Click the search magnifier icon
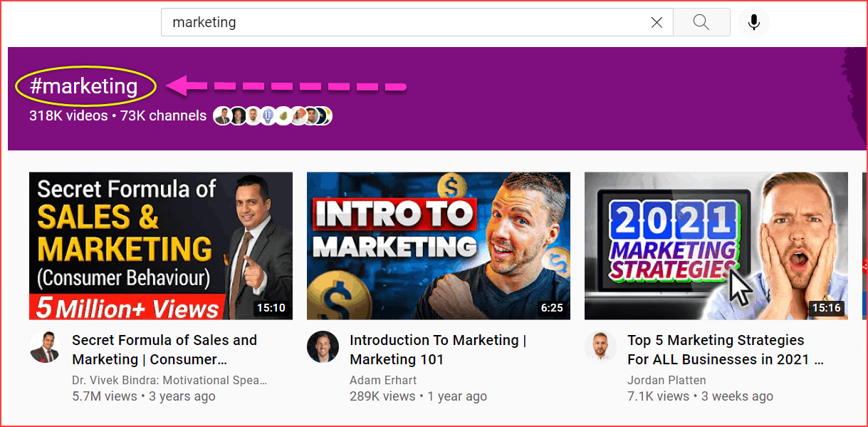The image size is (868, 427). coord(701,22)
